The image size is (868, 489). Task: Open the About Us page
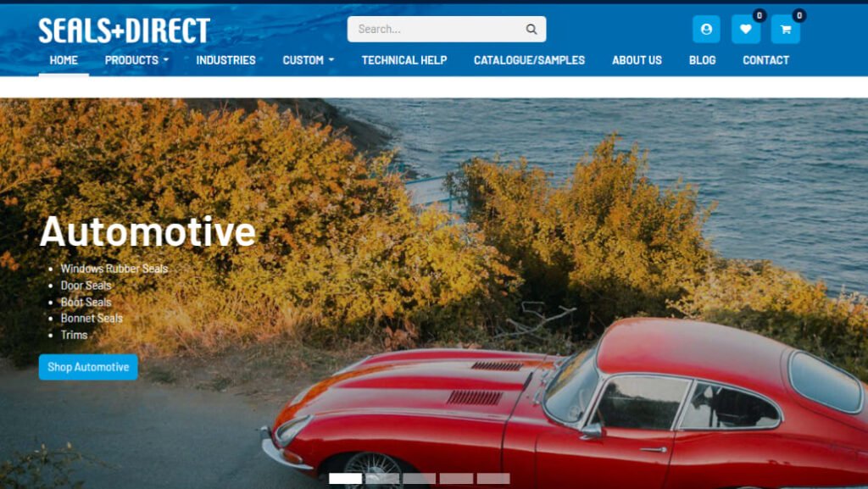[x=637, y=60]
